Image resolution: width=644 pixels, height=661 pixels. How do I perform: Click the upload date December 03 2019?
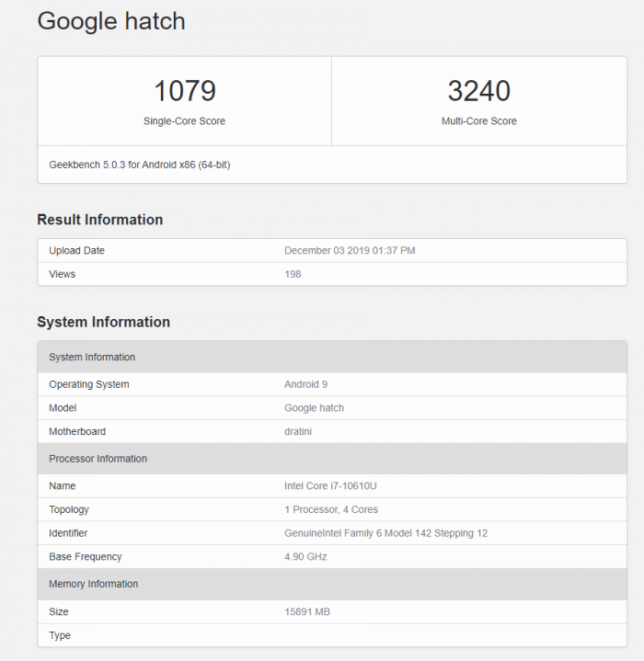click(x=350, y=250)
